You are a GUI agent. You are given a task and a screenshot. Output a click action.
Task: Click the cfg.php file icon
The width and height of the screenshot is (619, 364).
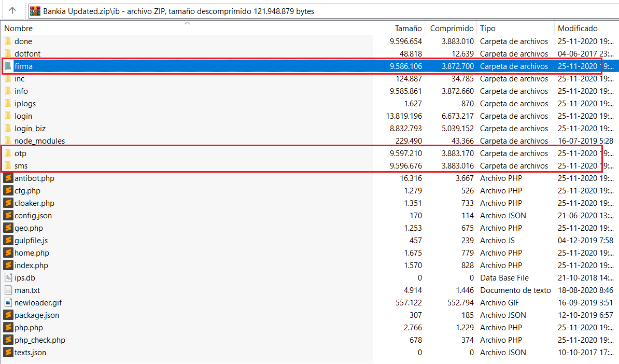[x=8, y=190]
